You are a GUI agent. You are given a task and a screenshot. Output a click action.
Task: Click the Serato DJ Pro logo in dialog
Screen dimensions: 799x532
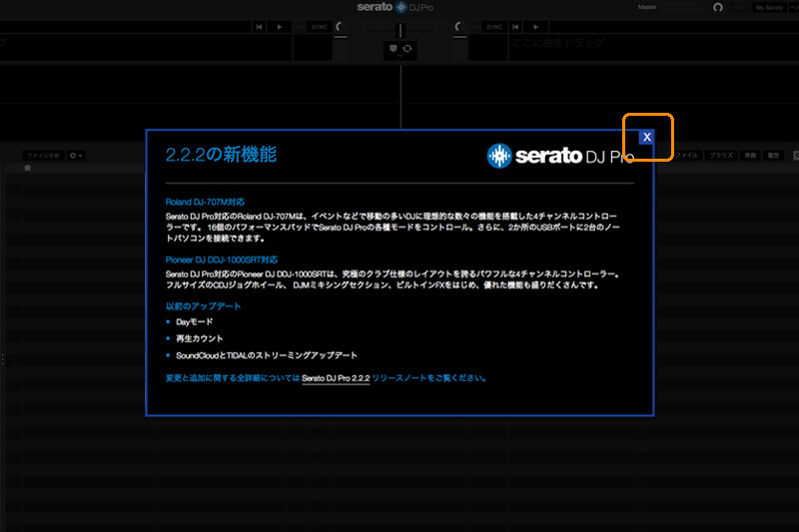pos(560,156)
